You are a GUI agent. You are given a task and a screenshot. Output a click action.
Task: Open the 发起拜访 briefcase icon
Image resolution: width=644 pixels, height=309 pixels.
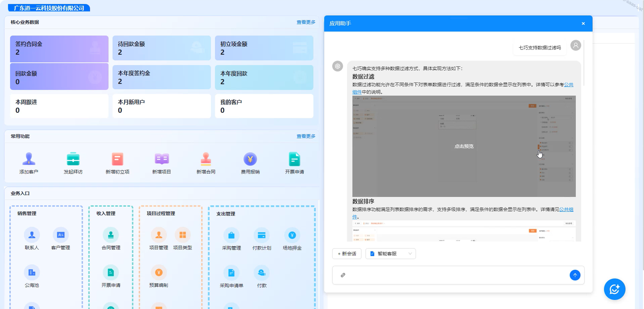click(73, 159)
